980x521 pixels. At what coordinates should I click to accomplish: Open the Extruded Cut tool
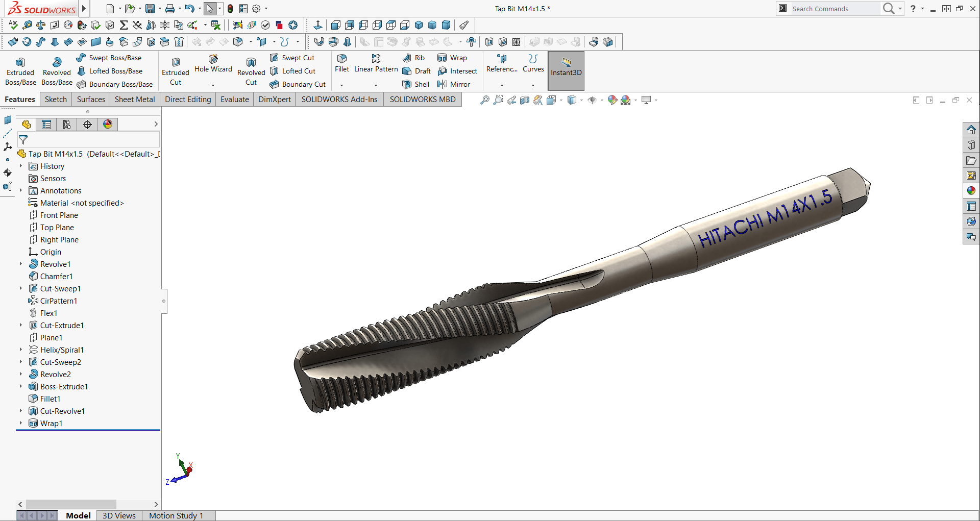point(176,71)
